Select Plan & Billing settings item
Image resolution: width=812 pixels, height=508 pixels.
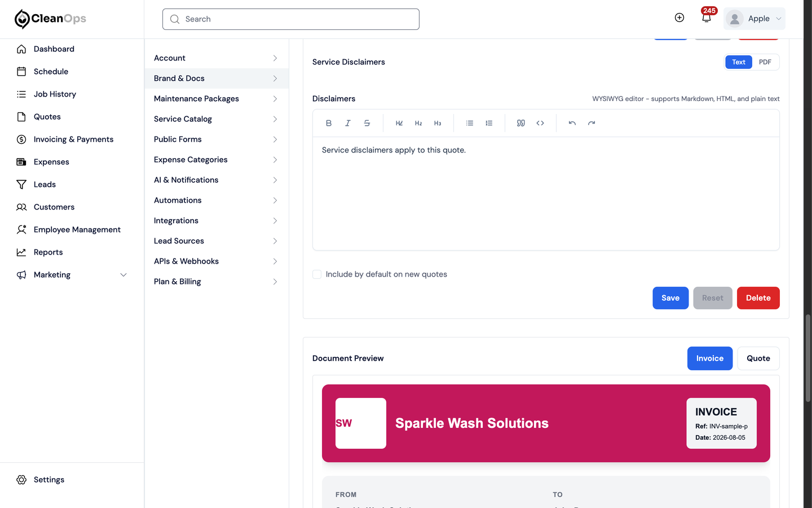217,282
